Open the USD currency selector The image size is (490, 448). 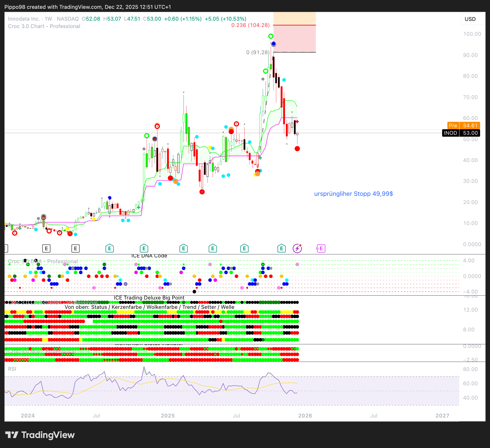tap(470, 19)
